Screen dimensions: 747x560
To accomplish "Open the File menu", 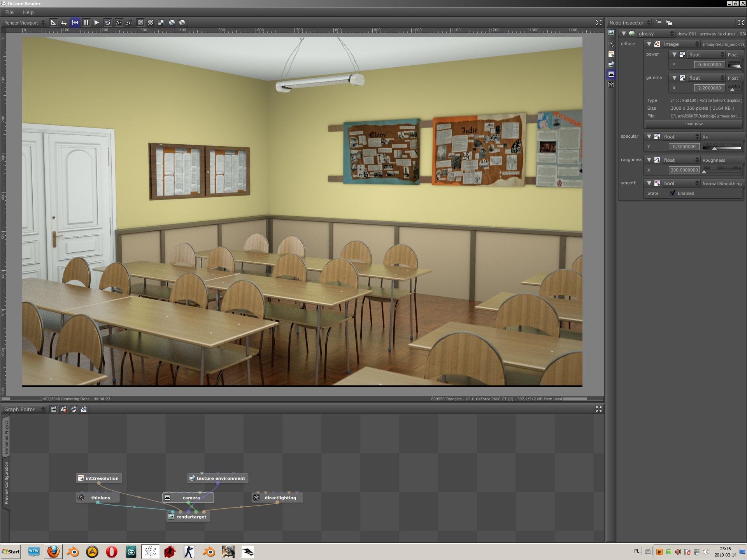I will pyautogui.click(x=9, y=12).
